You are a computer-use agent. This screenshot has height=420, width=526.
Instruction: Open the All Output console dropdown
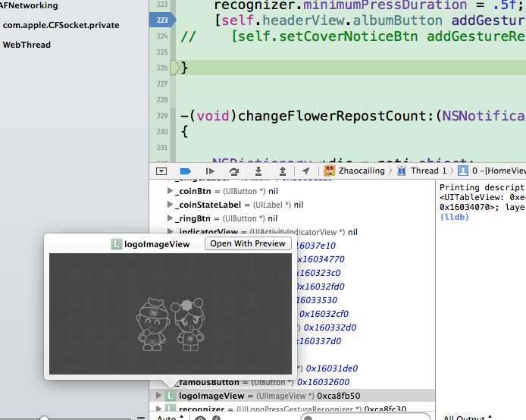[x=468, y=418]
